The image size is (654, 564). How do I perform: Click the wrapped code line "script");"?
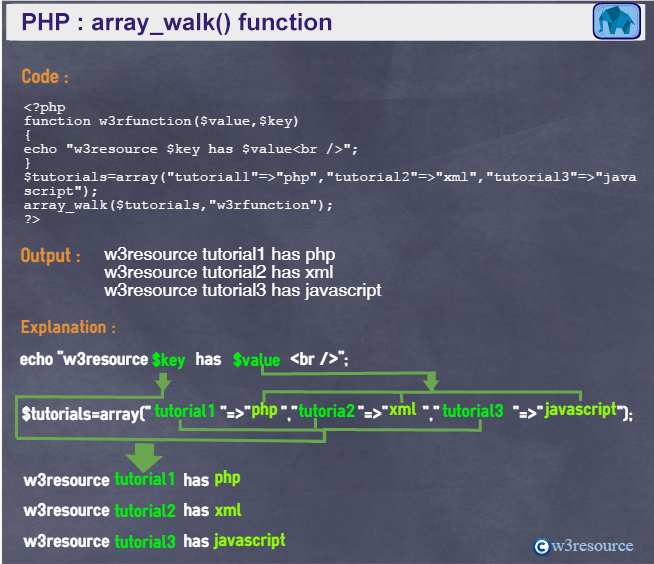click(x=60, y=191)
